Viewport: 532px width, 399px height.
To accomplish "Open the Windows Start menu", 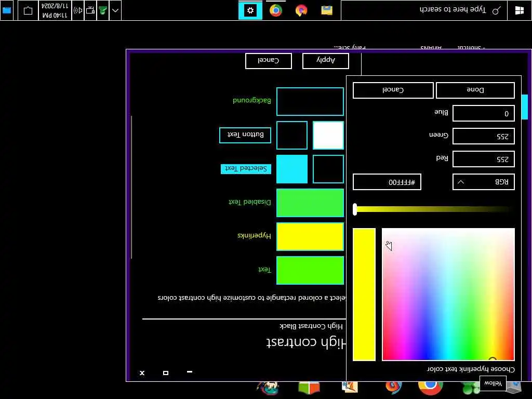I will (x=519, y=10).
